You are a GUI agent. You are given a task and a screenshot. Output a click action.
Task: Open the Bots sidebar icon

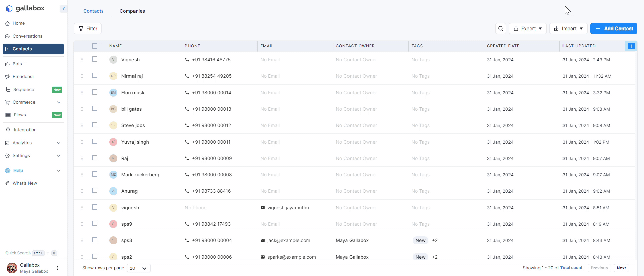tap(7, 64)
